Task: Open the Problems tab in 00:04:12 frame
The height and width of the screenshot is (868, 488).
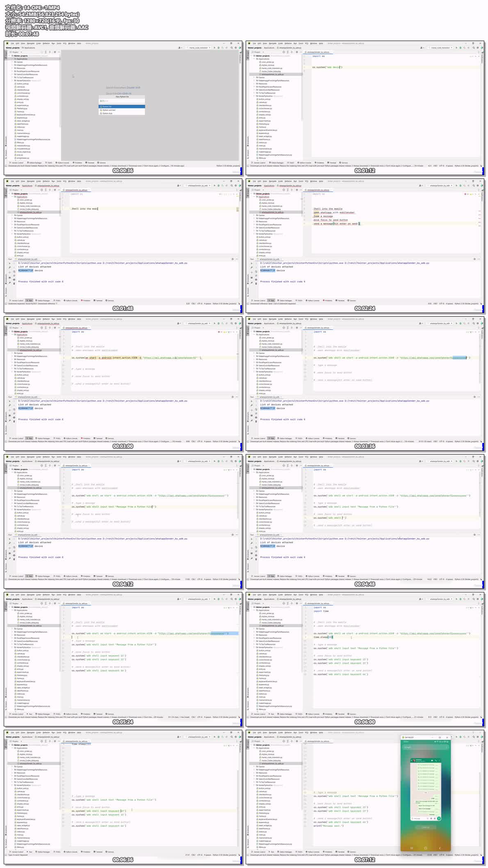Action: tap(86, 576)
